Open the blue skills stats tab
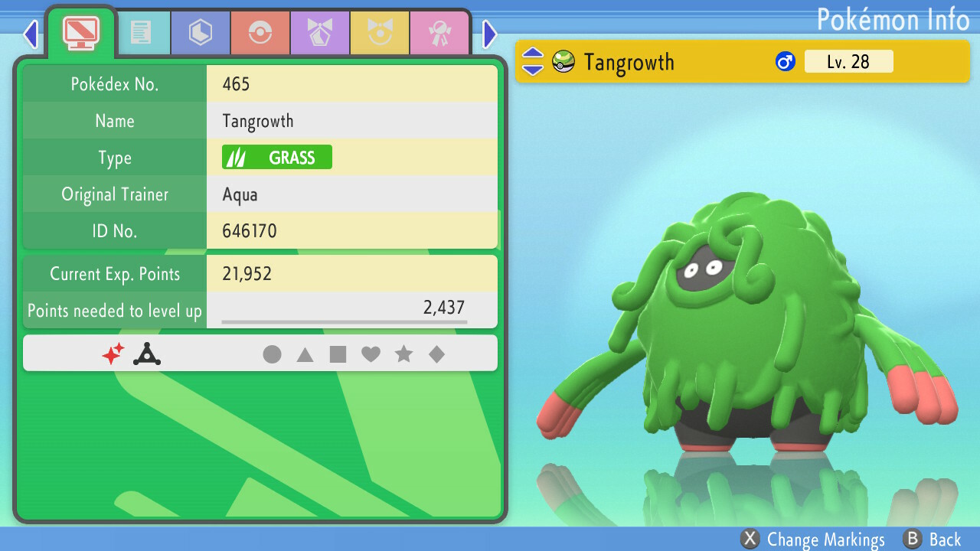 coord(200,33)
